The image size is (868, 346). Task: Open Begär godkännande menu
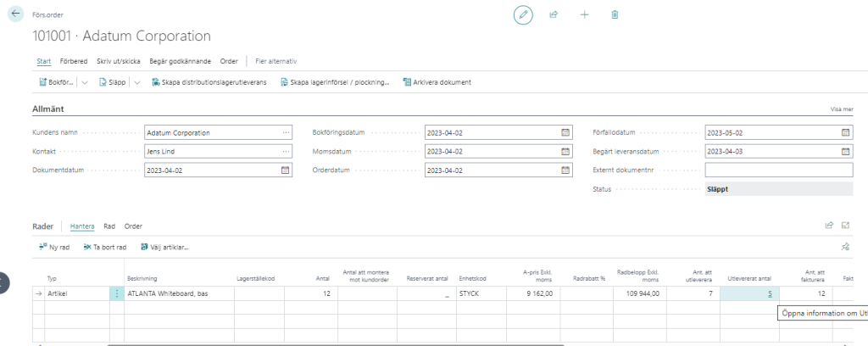coord(180,61)
